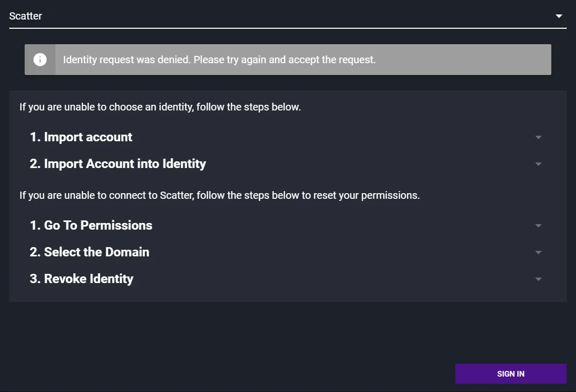Click the SIGN IN button
This screenshot has height=392, width=576.
click(x=511, y=374)
